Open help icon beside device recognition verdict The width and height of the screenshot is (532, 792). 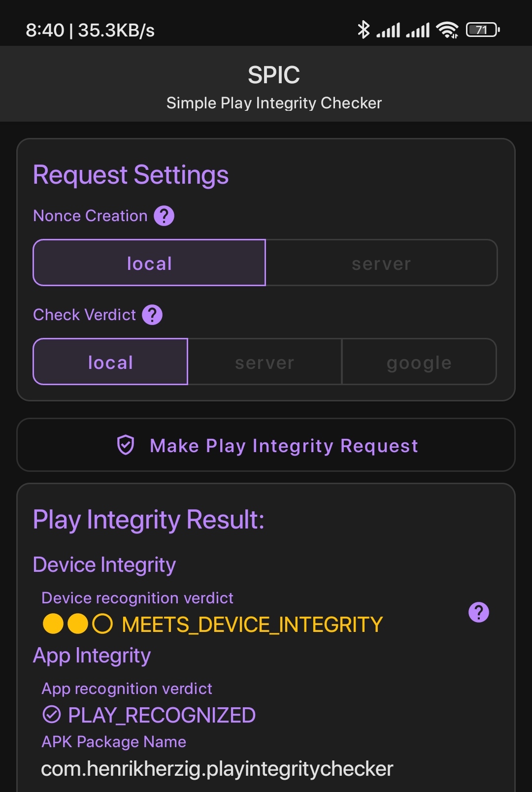[x=479, y=612]
